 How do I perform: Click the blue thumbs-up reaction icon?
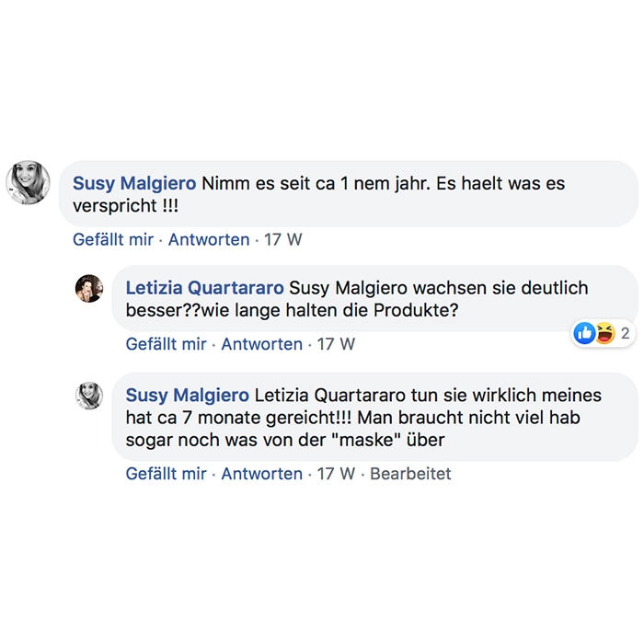tap(584, 333)
